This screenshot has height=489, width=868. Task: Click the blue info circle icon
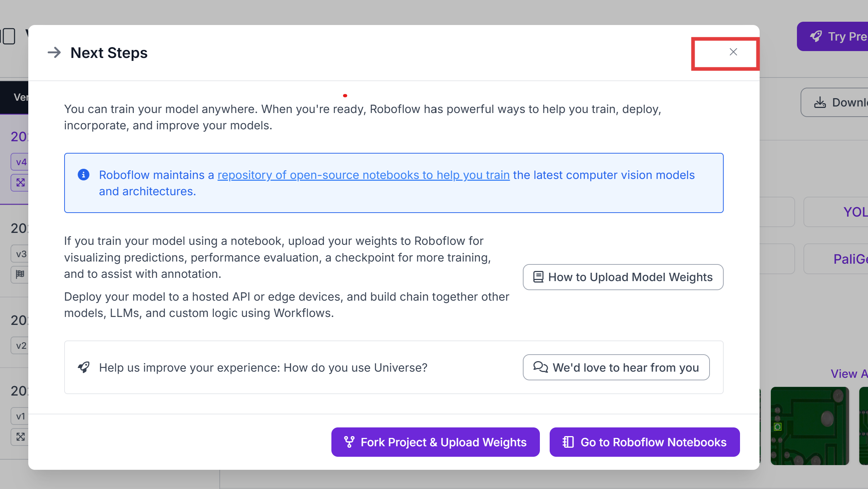83,175
